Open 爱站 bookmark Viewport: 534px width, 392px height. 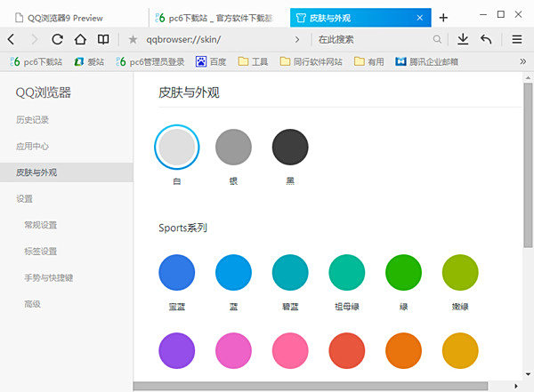tap(89, 61)
